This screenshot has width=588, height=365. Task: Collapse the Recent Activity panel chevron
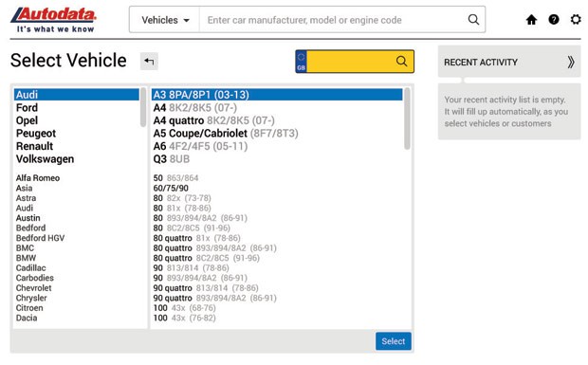[x=570, y=62]
